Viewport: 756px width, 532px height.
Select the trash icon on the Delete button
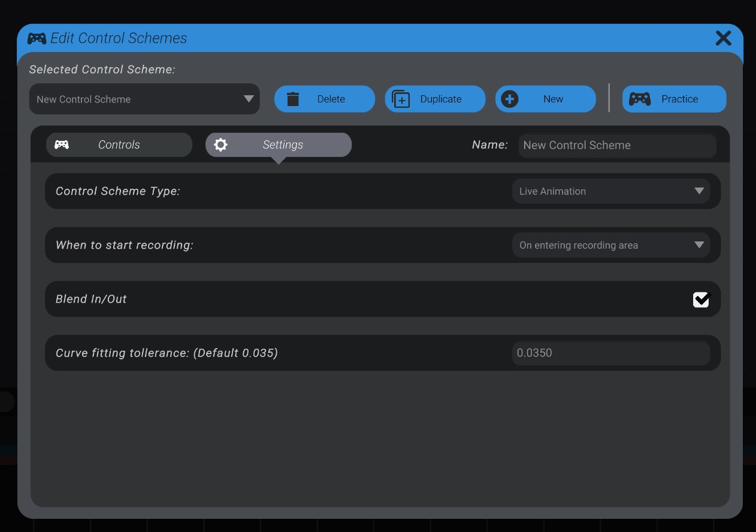coord(293,98)
